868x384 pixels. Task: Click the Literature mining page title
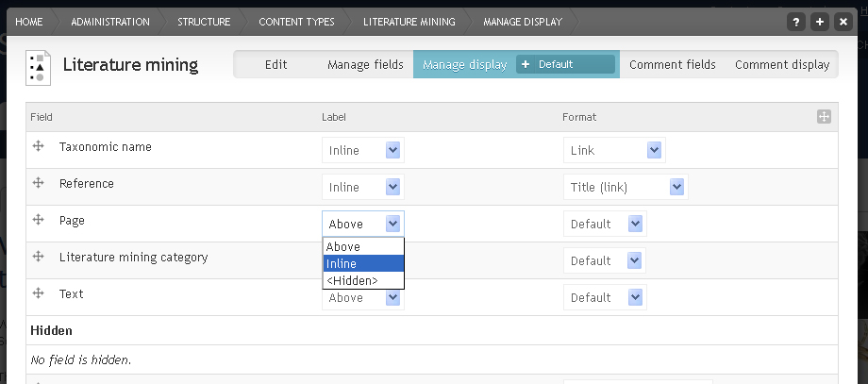[130, 65]
